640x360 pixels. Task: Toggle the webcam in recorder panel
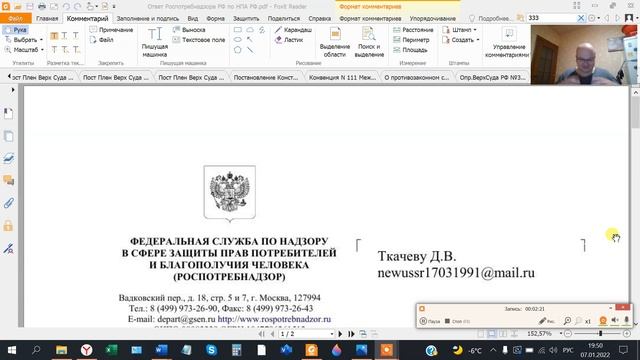[603, 321]
